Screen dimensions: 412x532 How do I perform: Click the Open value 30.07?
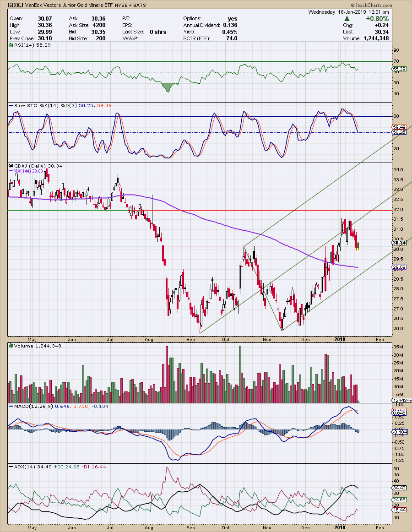click(45, 19)
